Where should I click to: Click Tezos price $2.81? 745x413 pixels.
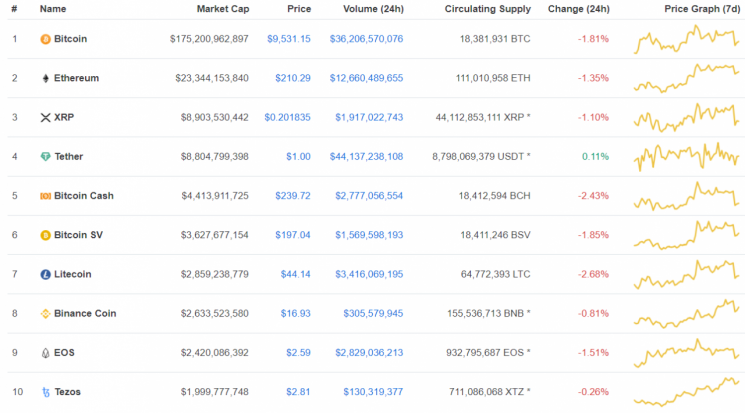[298, 392]
